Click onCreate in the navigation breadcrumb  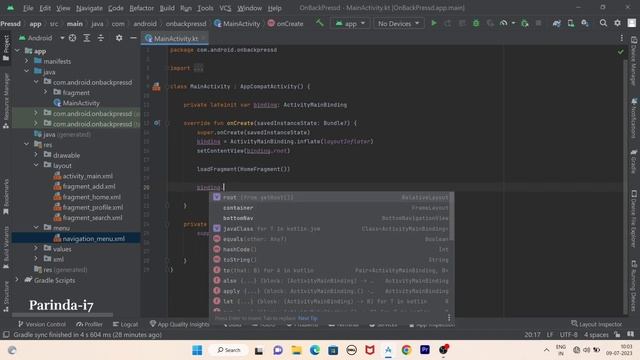click(285, 24)
